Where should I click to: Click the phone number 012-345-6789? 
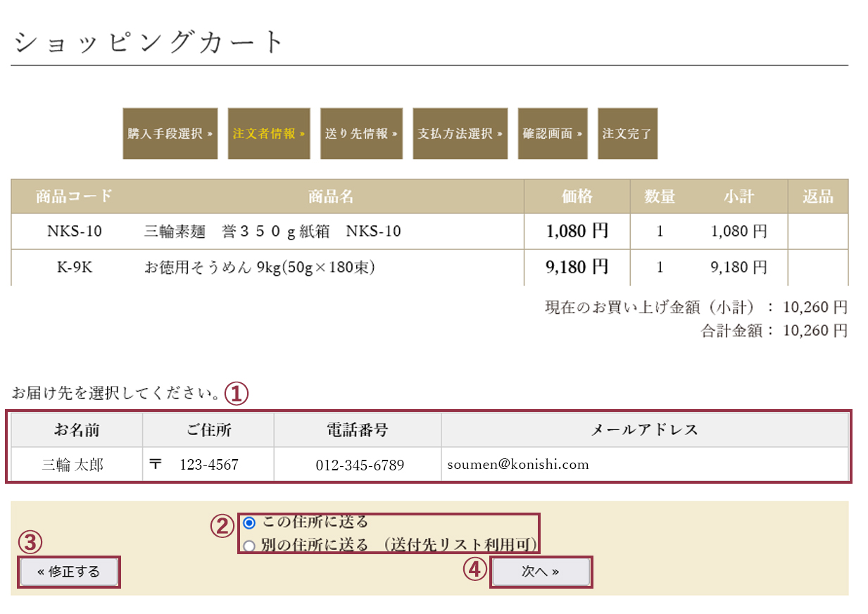356,464
